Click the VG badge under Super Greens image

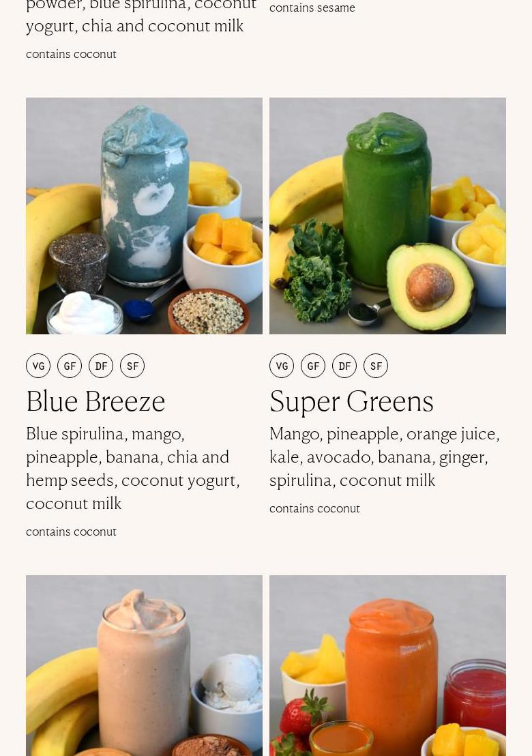[x=282, y=366]
